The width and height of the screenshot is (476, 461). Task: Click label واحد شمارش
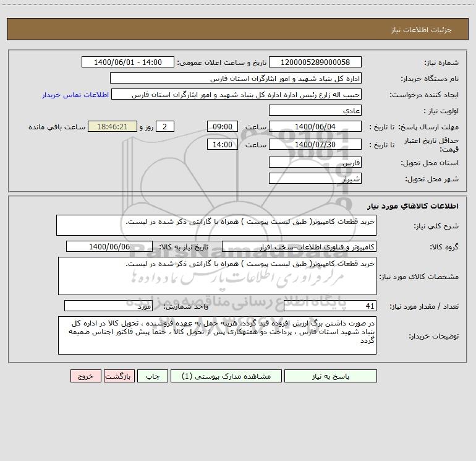pos(186,307)
